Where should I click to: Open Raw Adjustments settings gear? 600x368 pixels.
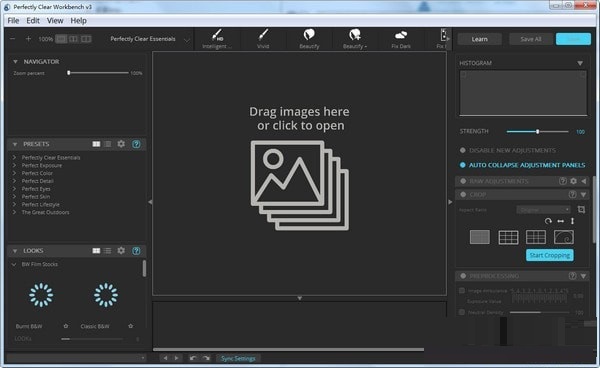click(573, 181)
